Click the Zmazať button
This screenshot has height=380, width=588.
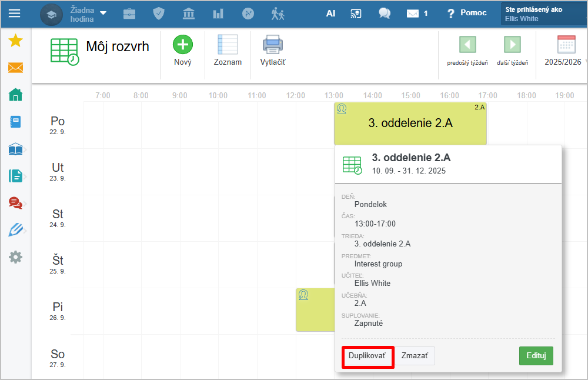point(415,356)
